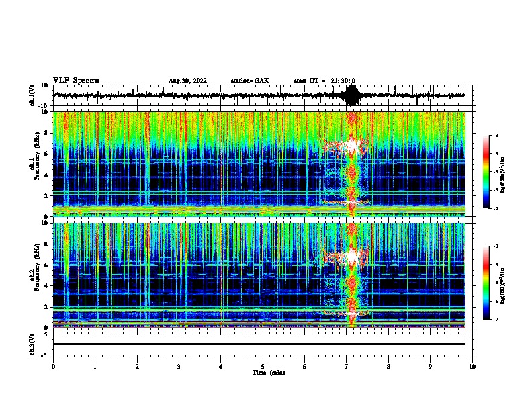Click the "1" tick label on the time axis
Image resolution: width=532 pixels, height=411 pixels.
(95, 367)
